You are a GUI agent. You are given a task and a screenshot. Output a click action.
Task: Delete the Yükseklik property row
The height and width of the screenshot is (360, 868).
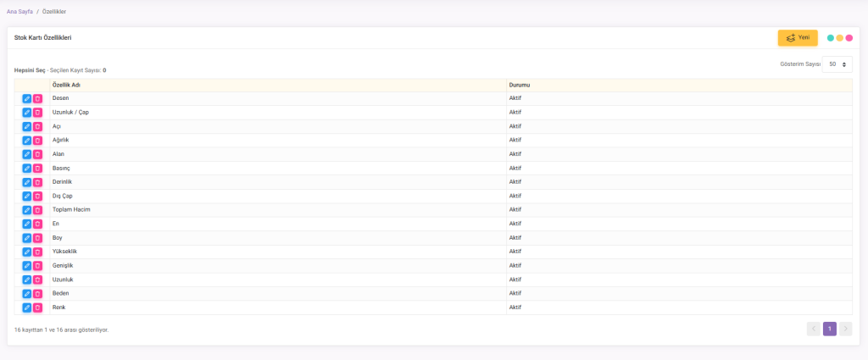(x=37, y=252)
